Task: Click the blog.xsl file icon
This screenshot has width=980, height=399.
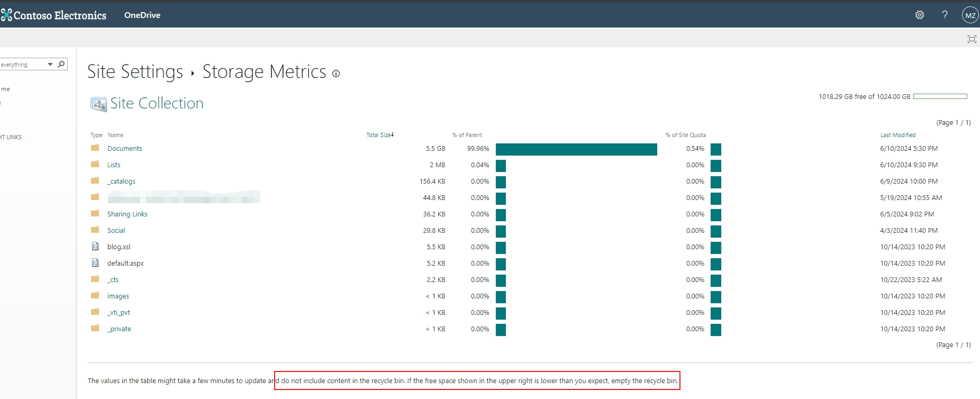Action: [95, 246]
